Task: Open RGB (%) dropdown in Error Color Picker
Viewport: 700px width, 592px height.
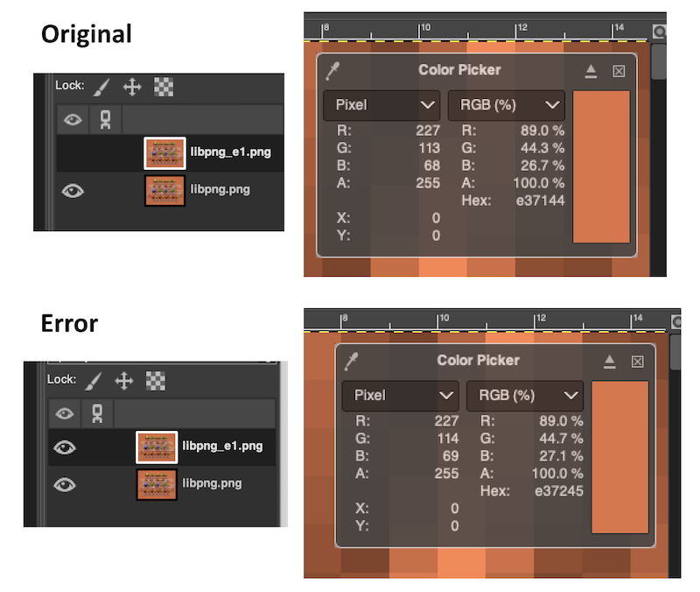Action: [524, 395]
